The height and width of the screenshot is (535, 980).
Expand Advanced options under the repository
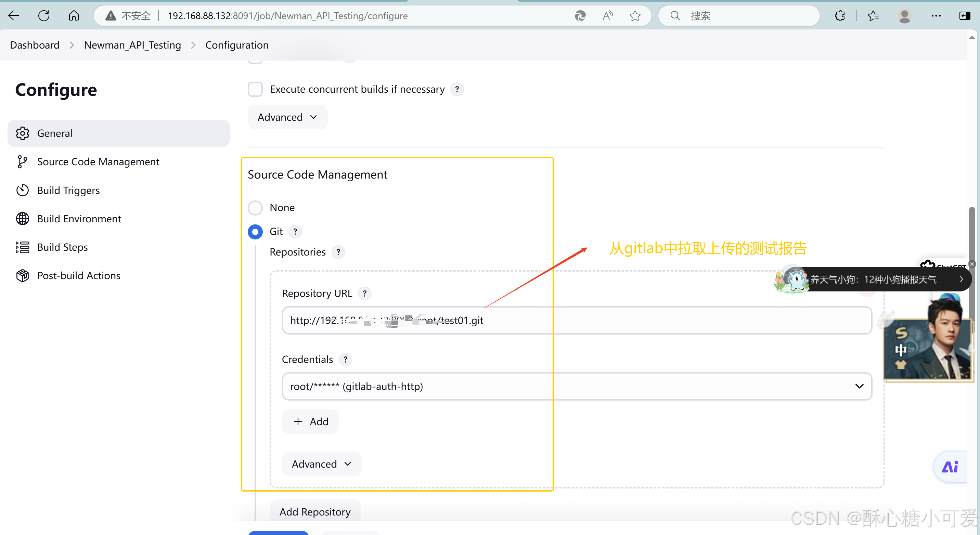(x=321, y=464)
